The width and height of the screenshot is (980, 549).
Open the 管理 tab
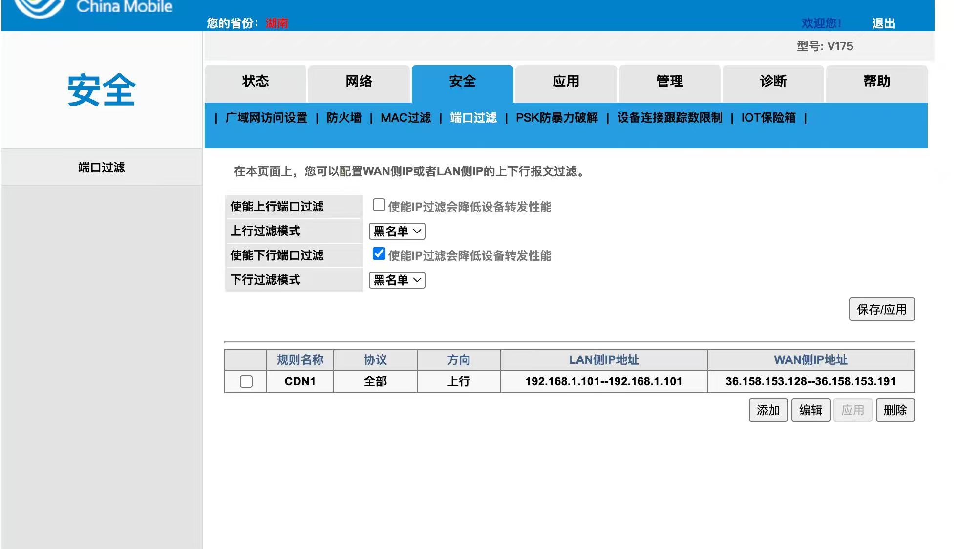[669, 82]
